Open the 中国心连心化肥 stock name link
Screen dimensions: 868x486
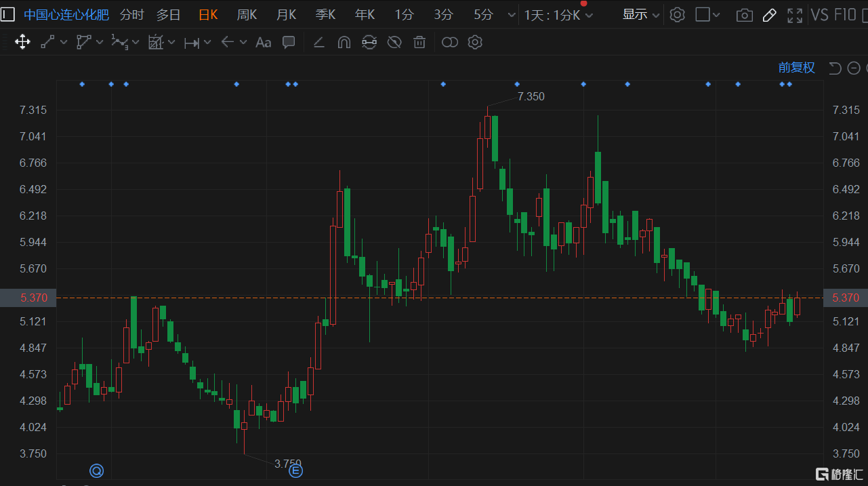coord(66,14)
